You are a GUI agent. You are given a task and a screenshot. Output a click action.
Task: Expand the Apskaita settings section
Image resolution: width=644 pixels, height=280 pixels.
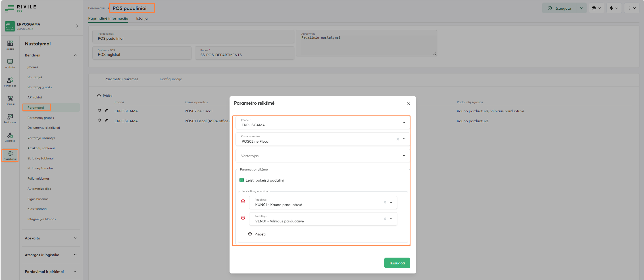51,238
